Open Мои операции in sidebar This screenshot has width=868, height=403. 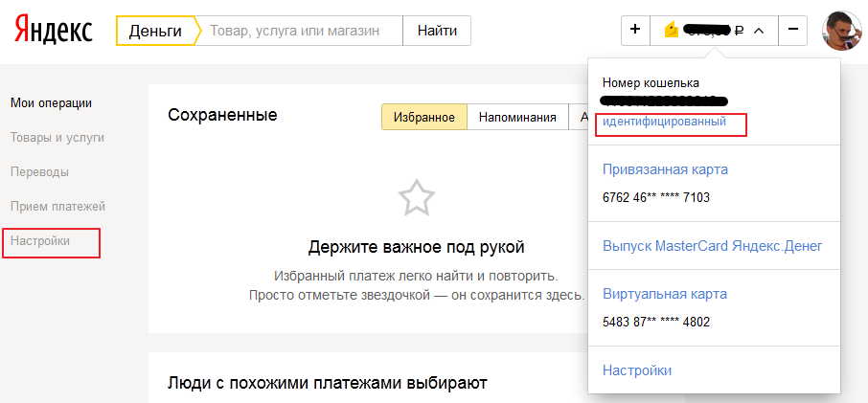click(x=51, y=103)
